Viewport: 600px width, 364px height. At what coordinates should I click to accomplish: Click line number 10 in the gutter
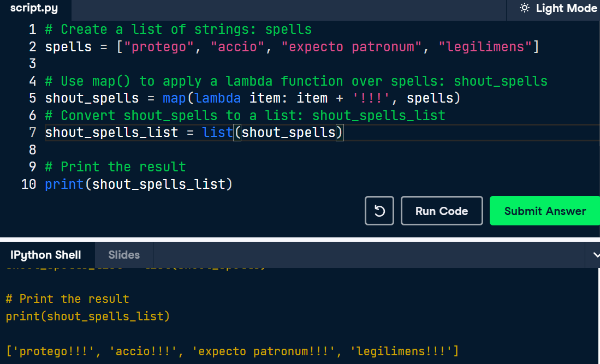coord(29,184)
